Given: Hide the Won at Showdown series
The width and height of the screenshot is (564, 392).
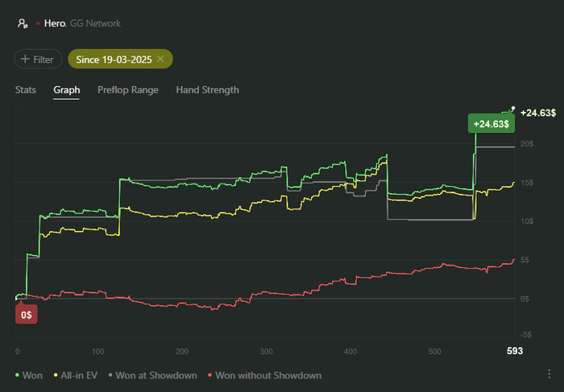Looking at the screenshot, I should (x=155, y=375).
